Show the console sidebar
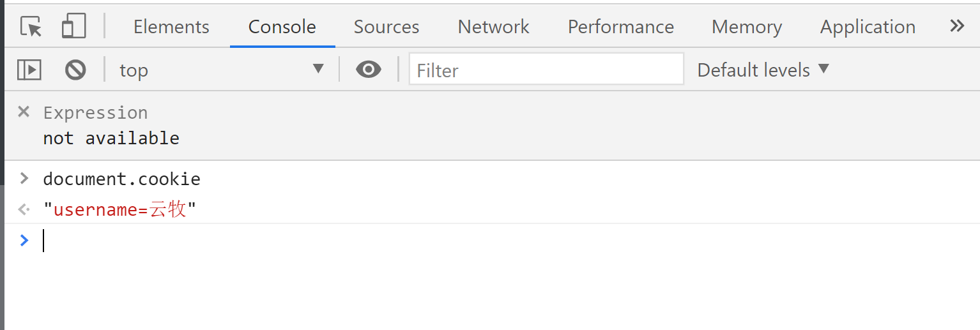Viewport: 980px width, 330px height. coord(29,70)
